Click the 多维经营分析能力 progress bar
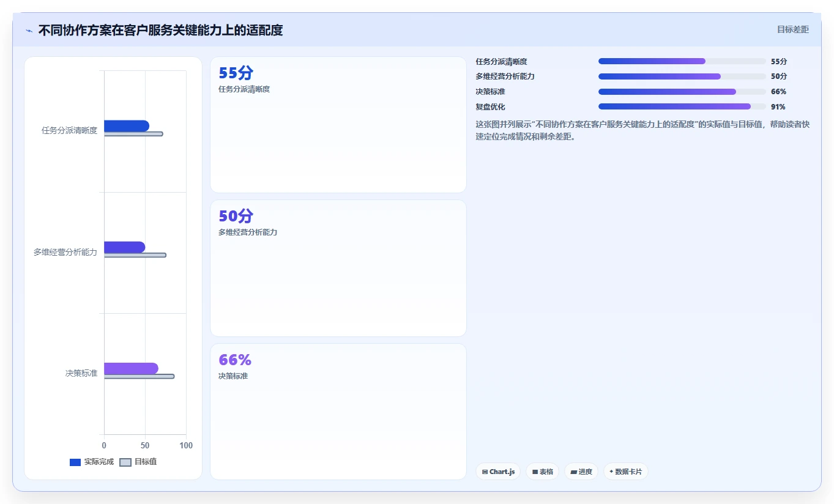 (x=682, y=76)
